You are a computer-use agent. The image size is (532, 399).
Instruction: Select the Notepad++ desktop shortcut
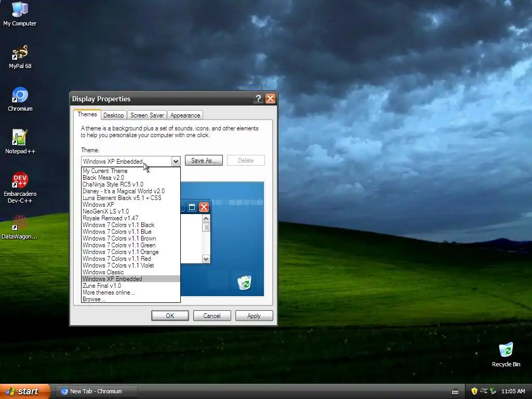point(20,142)
